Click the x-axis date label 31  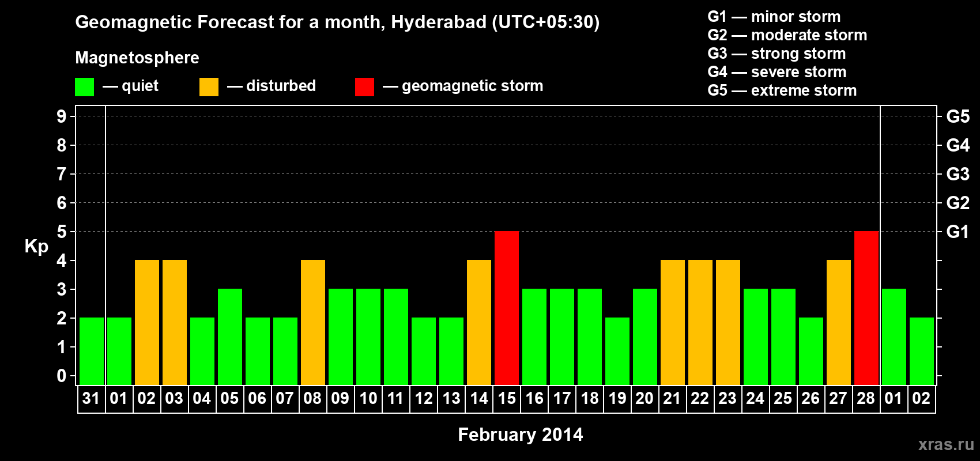pos(91,399)
